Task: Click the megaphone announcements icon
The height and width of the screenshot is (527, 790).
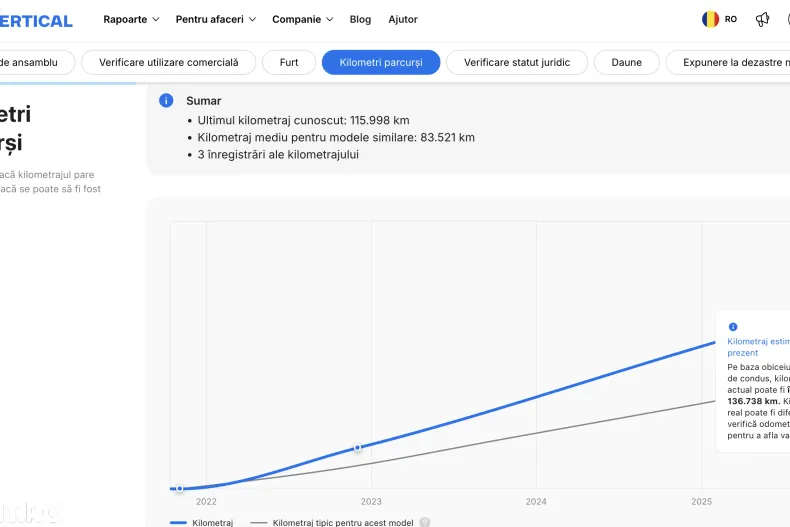Action: 762,19
